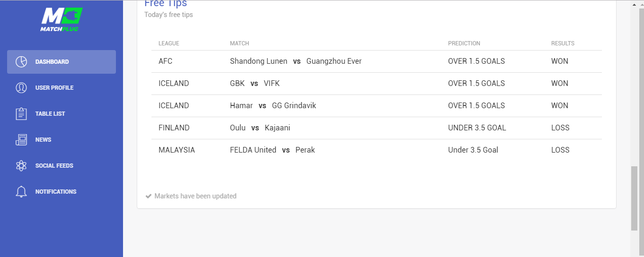Screen dimensions: 644x257
Task: Click the Hamar vs GG Grindavik row
Action: click(x=377, y=106)
